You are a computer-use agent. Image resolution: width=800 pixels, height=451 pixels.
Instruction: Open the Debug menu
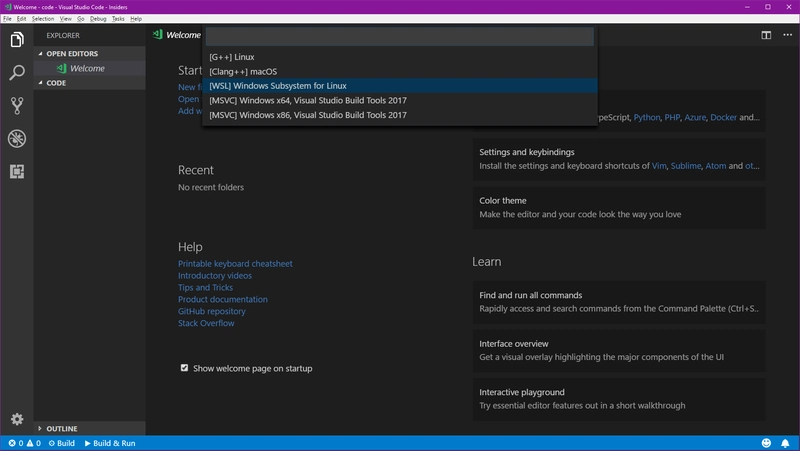click(98, 19)
